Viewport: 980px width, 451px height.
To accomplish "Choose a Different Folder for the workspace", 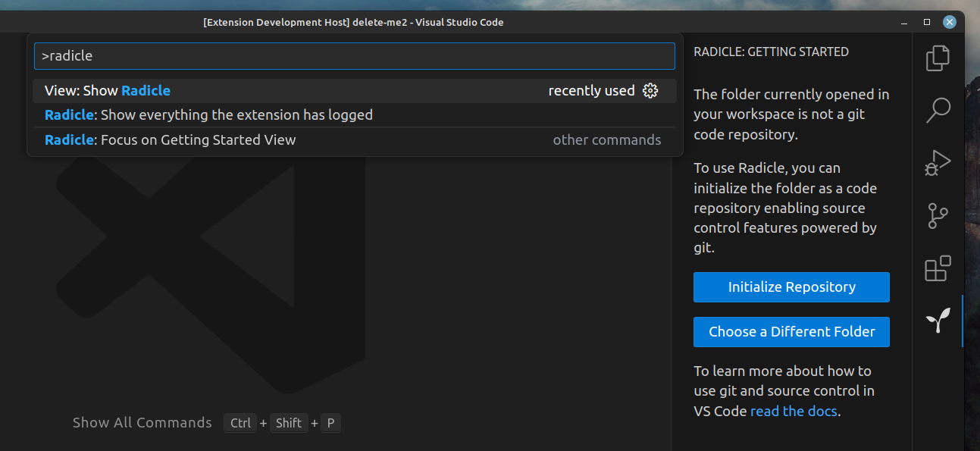I will click(x=791, y=332).
